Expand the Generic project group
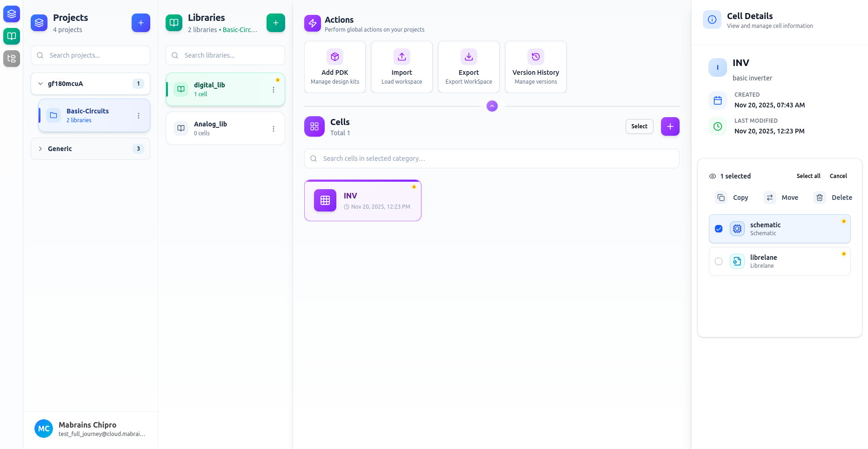Screen dimensions: 868x449 coord(40,149)
